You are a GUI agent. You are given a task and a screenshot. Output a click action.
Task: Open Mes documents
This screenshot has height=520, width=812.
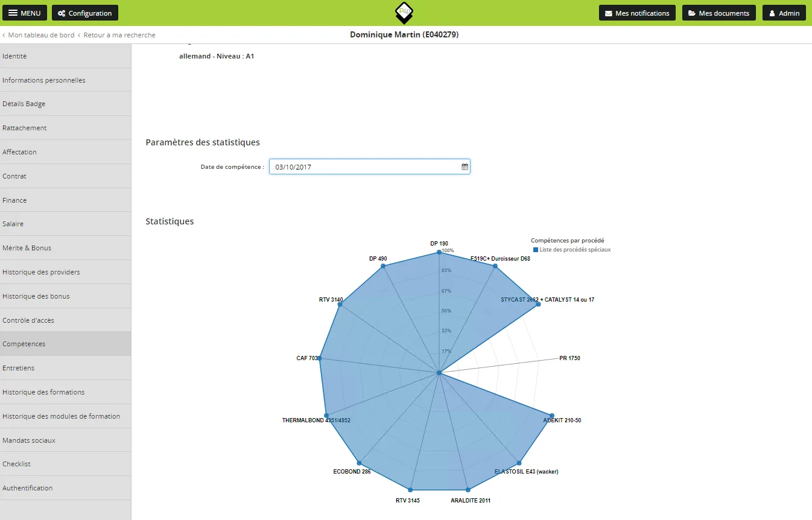click(x=718, y=13)
